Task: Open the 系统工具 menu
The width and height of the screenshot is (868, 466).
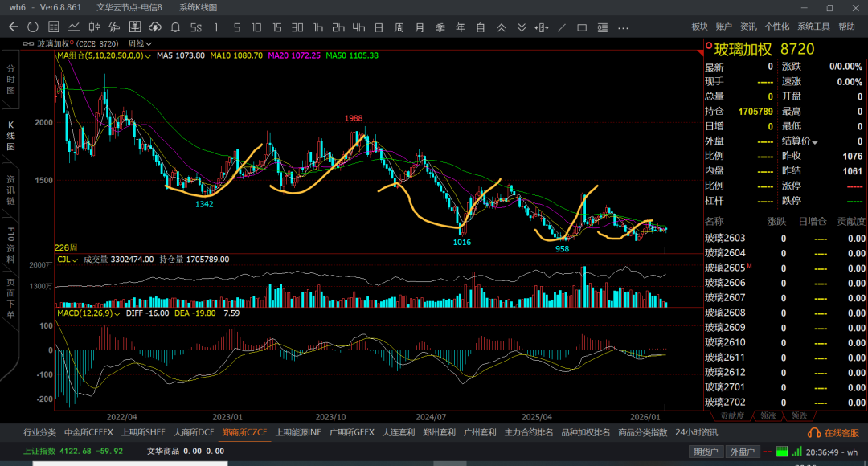Action: [813, 27]
